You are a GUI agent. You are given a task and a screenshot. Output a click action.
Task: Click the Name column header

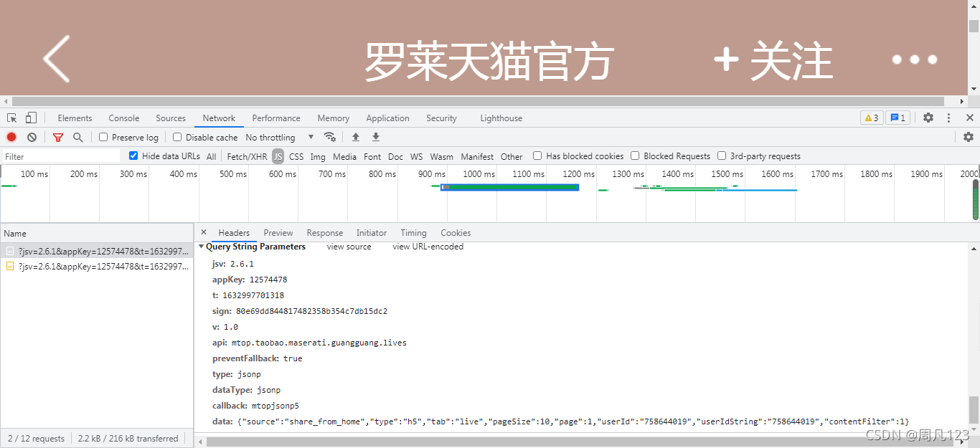pyautogui.click(x=96, y=233)
